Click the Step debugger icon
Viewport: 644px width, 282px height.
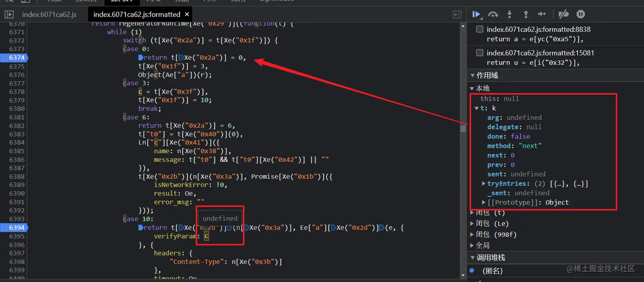[542, 14]
